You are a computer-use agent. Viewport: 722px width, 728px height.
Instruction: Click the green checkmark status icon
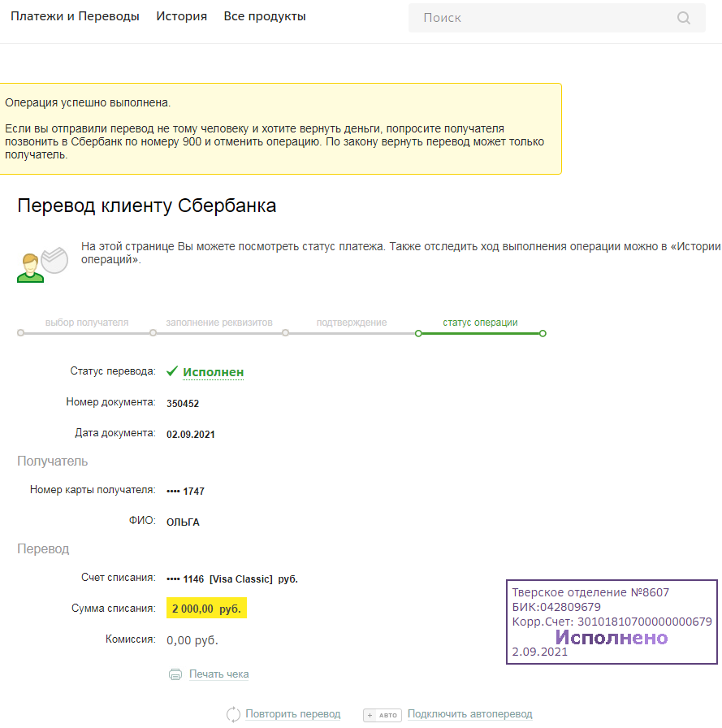tap(172, 371)
